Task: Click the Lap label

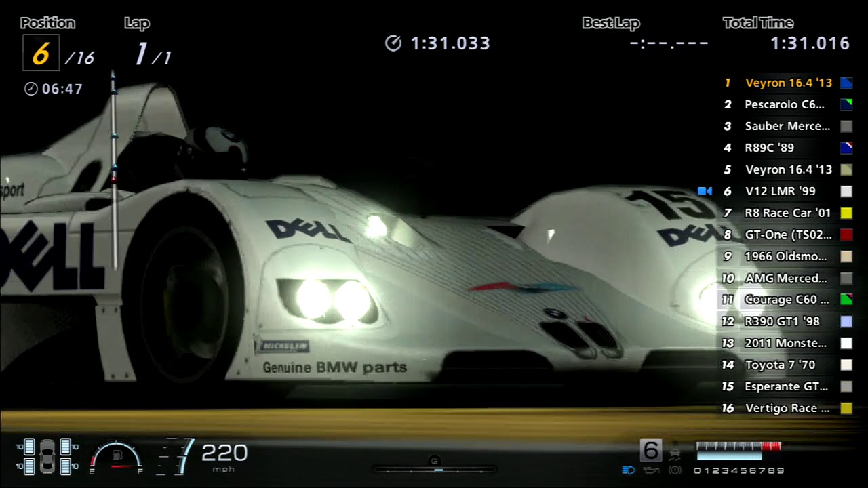Action: (x=137, y=23)
